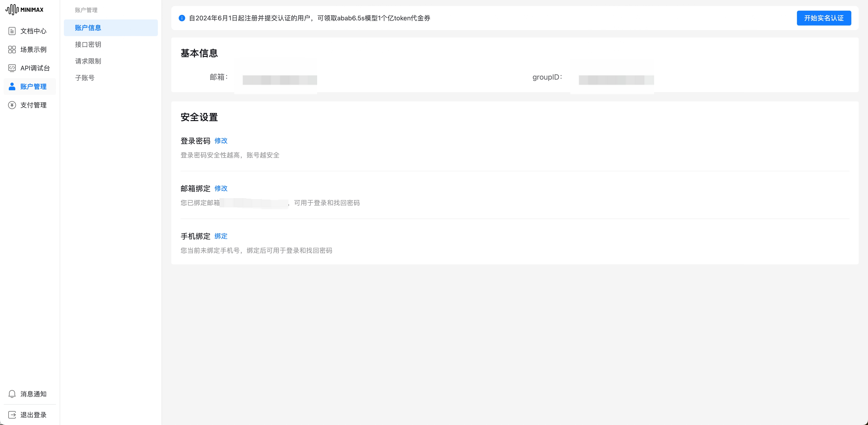Click 修改 next to 登录密码
868x425 pixels.
[x=221, y=141]
